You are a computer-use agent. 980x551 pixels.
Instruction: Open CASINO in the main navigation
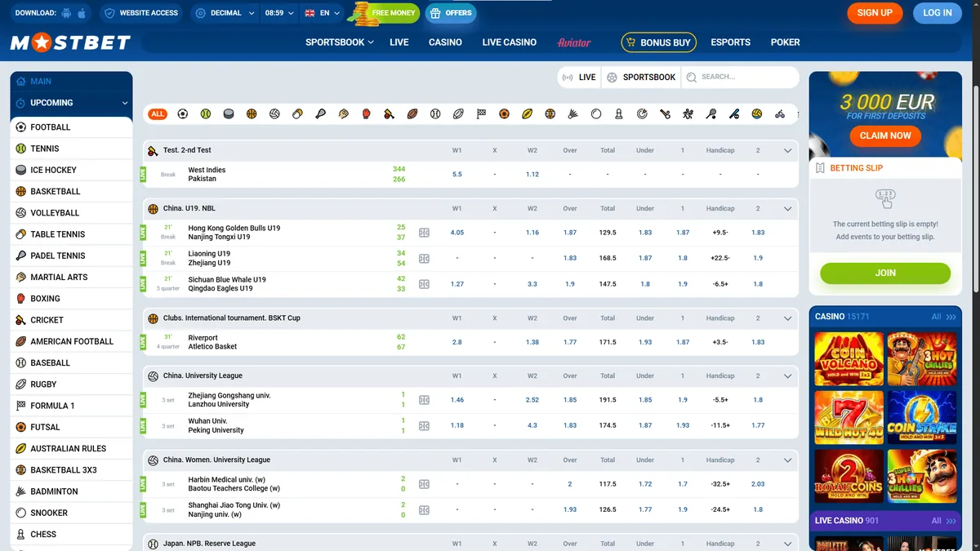[x=445, y=42]
